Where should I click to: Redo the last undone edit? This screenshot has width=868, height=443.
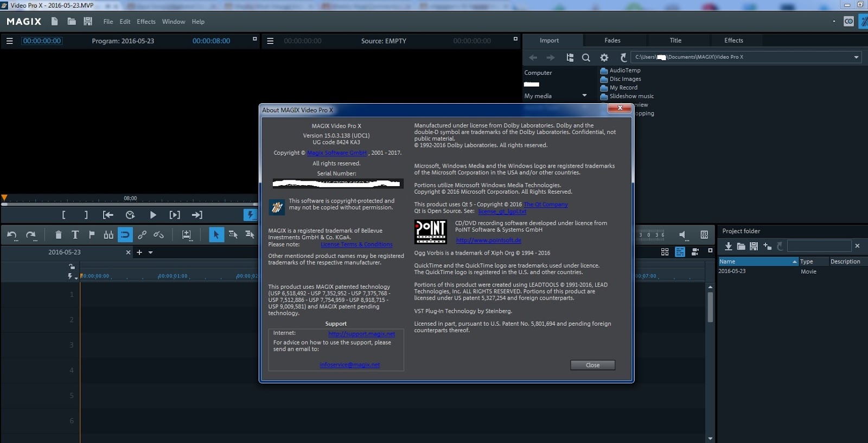click(31, 235)
